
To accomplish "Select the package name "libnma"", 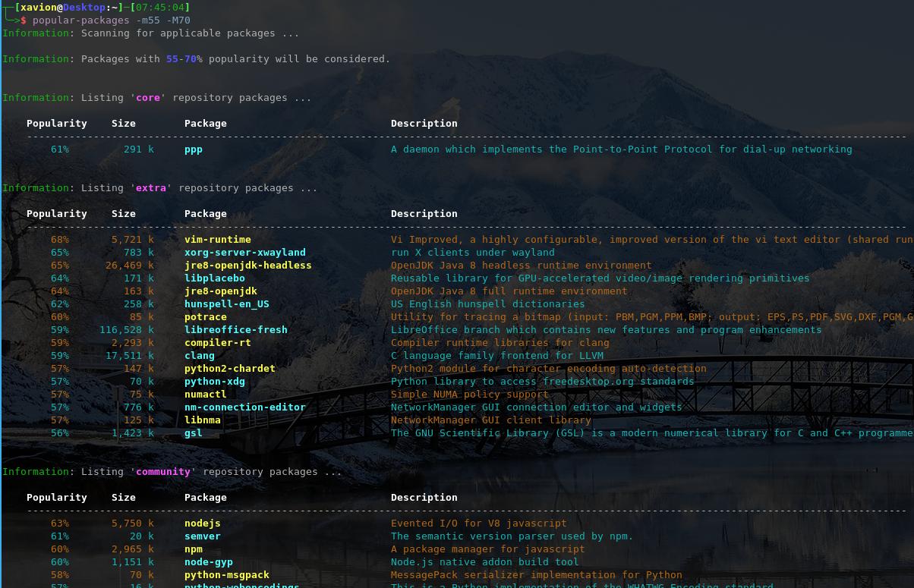I will [x=203, y=420].
